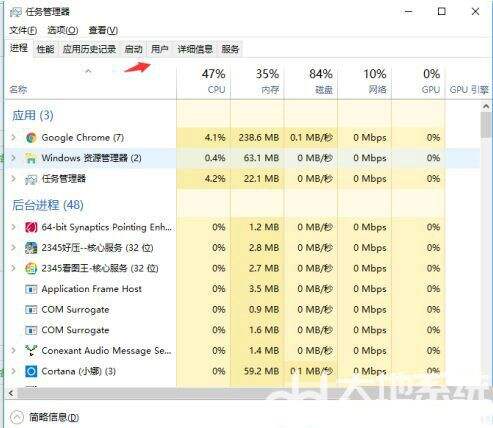Click the Google Chrome process icon
This screenshot has width=493, height=428.
click(31, 138)
